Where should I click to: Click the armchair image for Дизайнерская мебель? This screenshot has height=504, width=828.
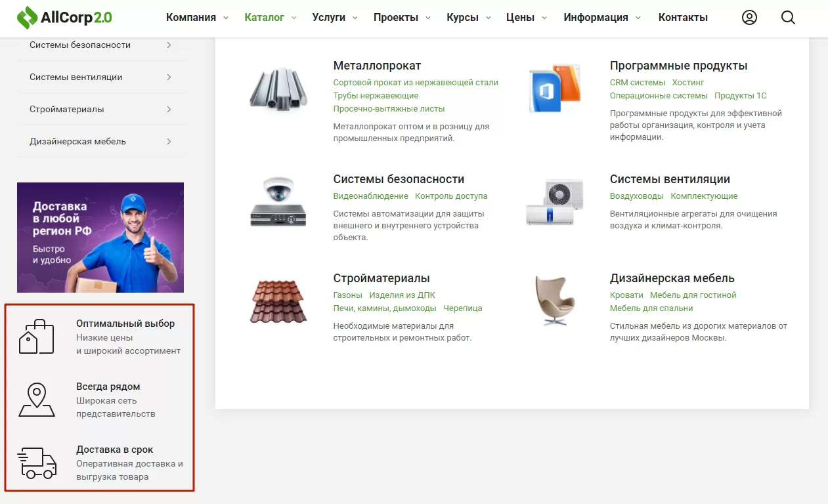point(555,301)
